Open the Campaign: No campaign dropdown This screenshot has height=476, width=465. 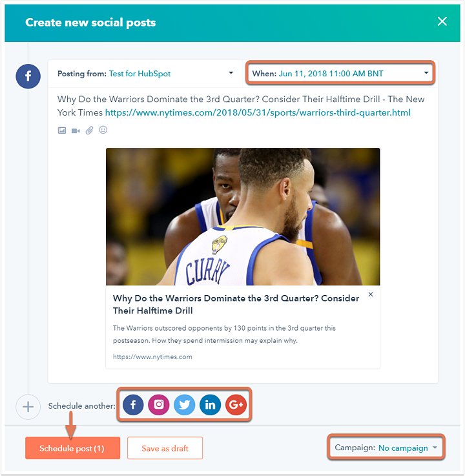click(386, 448)
